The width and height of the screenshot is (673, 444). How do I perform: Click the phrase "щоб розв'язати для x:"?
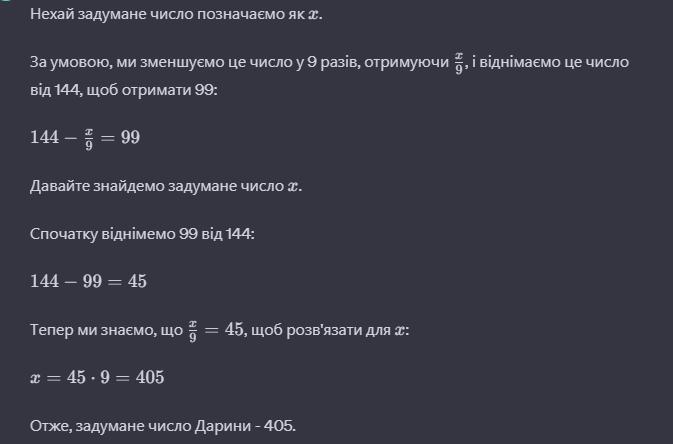coord(330,330)
